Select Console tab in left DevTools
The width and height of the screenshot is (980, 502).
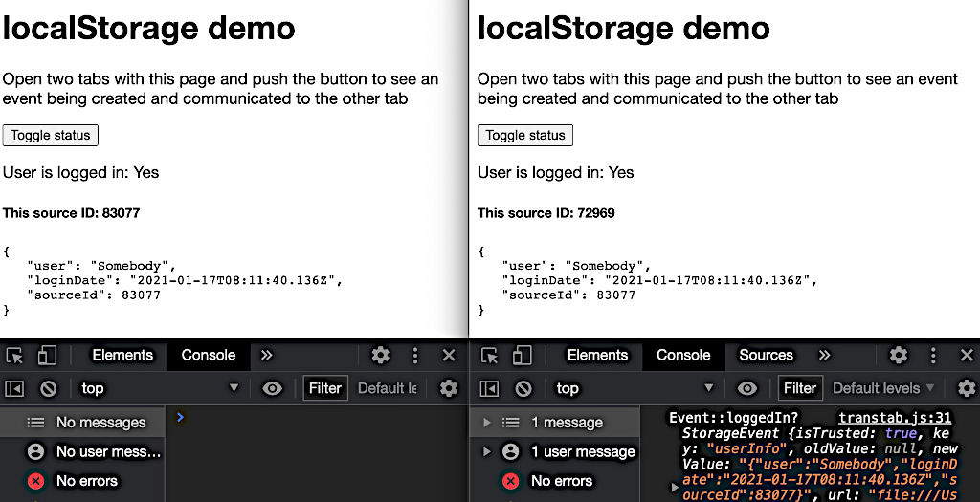click(x=208, y=356)
